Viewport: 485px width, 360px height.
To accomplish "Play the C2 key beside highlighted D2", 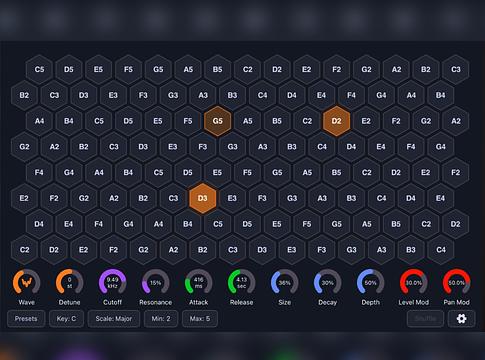I will [307, 121].
